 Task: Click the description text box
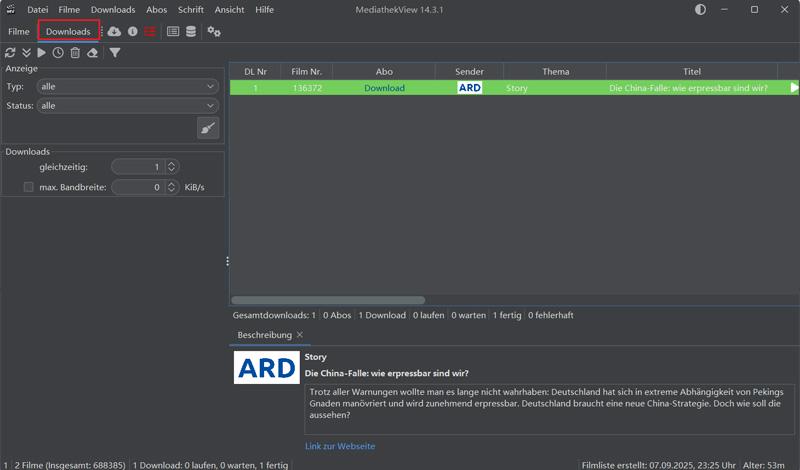coord(549,409)
